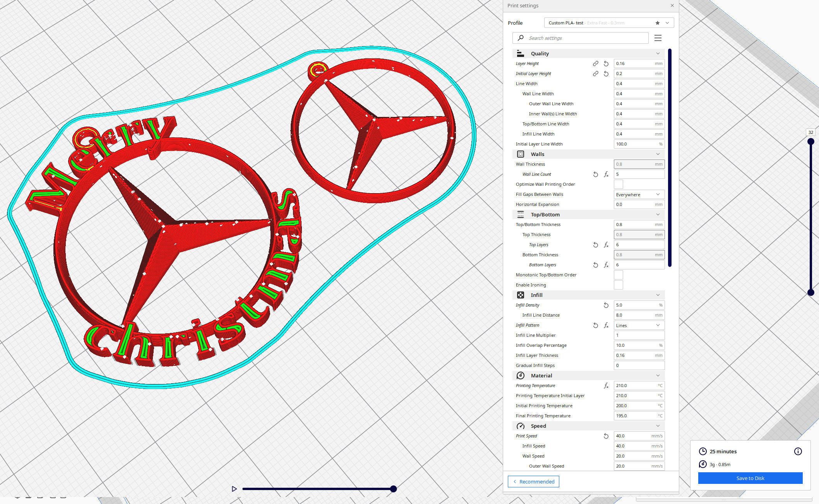Click the Speed section icon
Viewport: 819px width, 504px height.
click(x=521, y=426)
